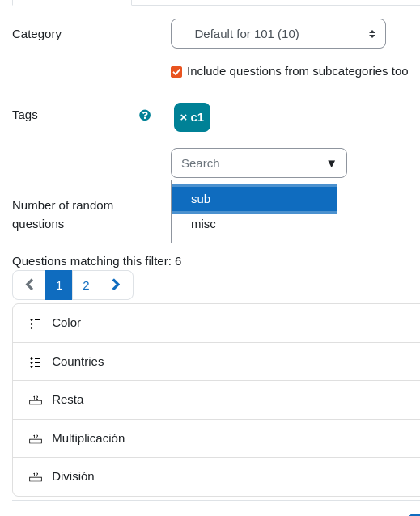Viewport: 420px width, 516px height.
Task: Remove the c1 tag
Action: 192,117
